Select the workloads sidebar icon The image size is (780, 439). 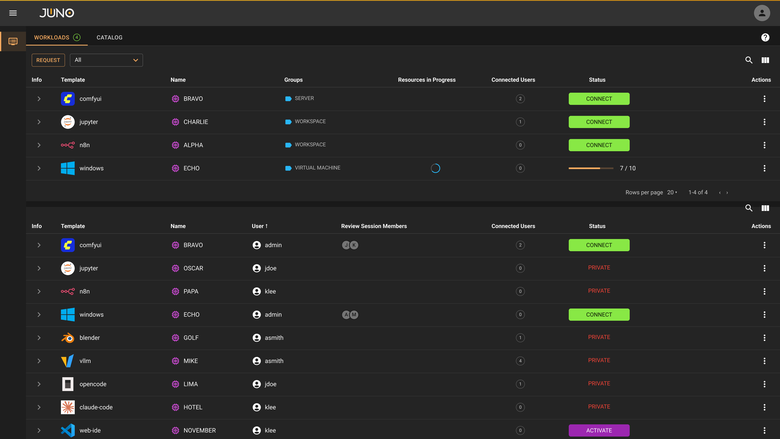pos(13,41)
